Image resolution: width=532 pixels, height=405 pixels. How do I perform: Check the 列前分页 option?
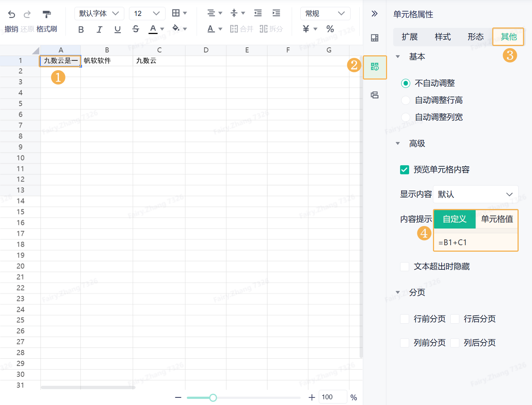tap(405, 343)
